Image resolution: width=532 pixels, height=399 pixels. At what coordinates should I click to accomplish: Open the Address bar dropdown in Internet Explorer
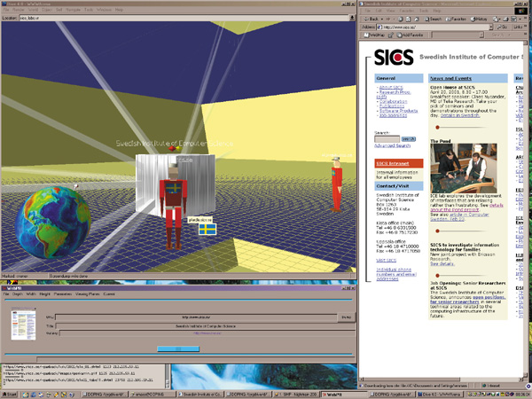point(490,27)
